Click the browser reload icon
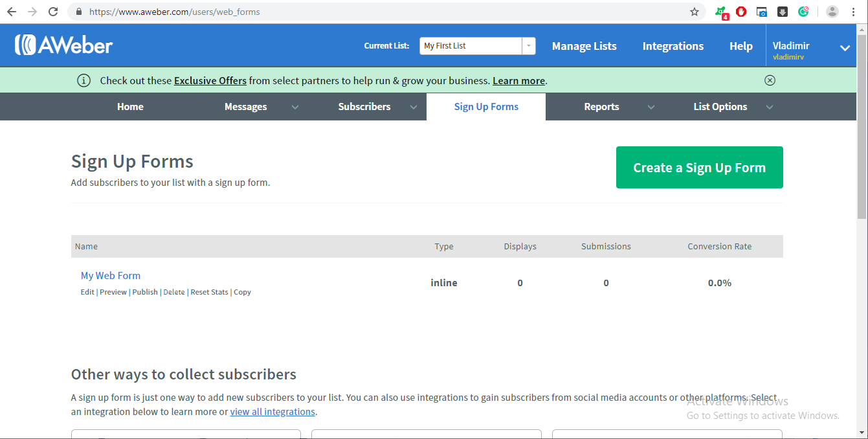868x439 pixels. click(x=53, y=11)
